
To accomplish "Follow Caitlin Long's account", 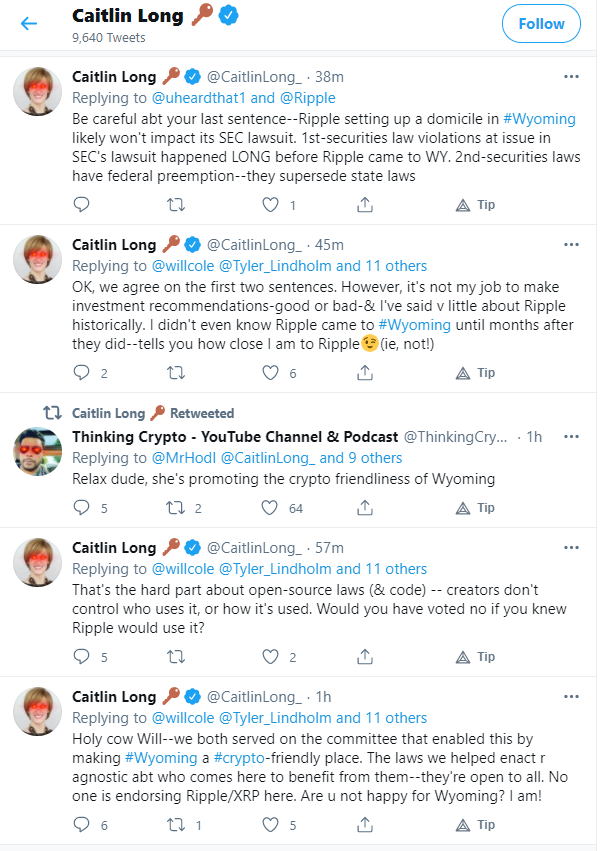I will pos(541,24).
